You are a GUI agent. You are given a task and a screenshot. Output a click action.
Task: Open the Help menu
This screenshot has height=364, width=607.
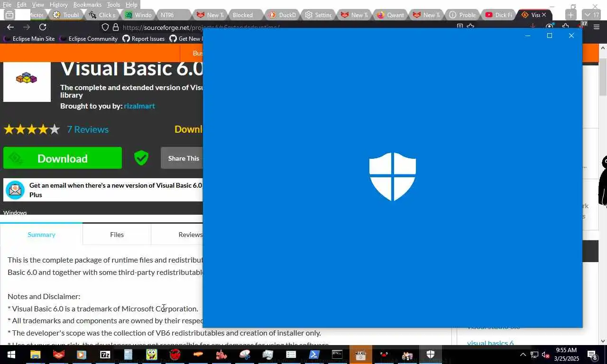(131, 4)
